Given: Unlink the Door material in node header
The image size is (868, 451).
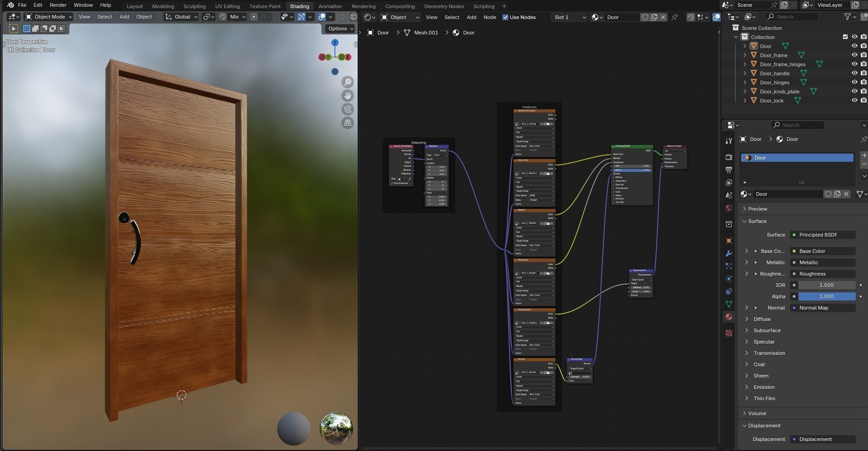Looking at the screenshot, I should coord(663,17).
